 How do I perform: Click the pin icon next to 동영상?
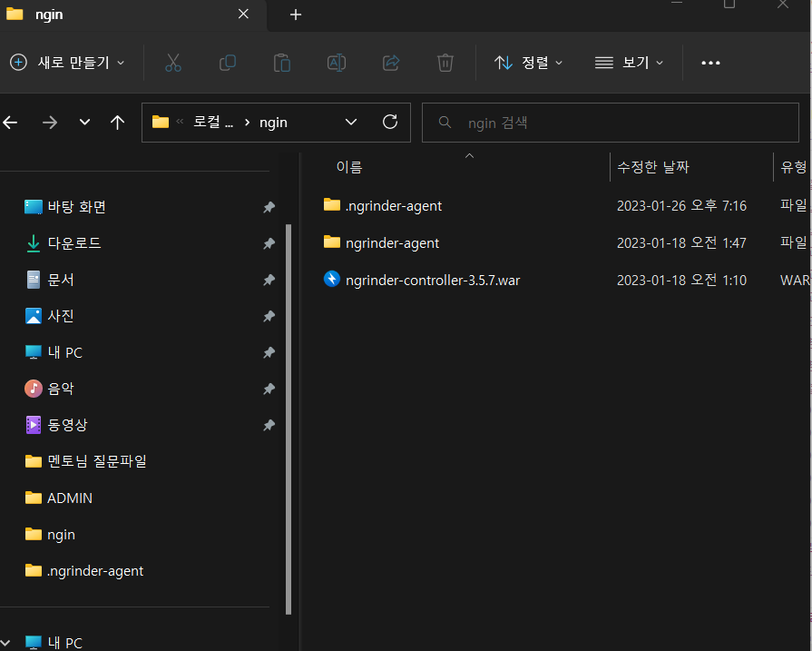point(269,426)
